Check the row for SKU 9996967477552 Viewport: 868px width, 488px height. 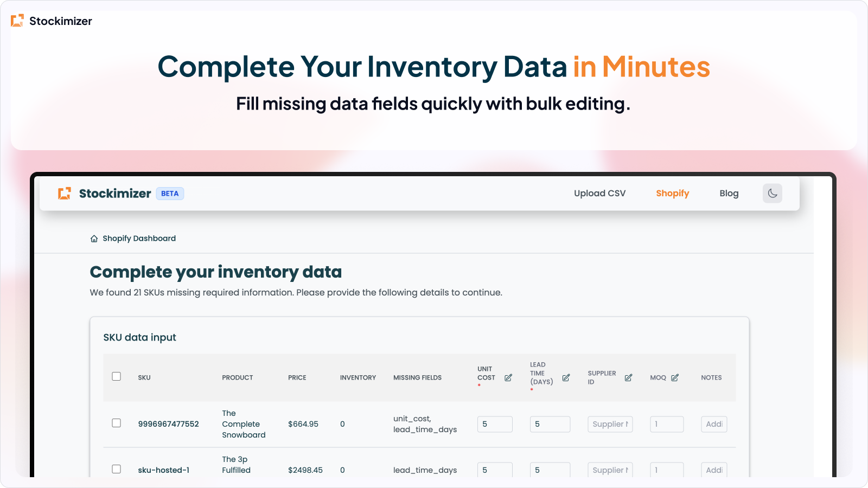tap(116, 423)
